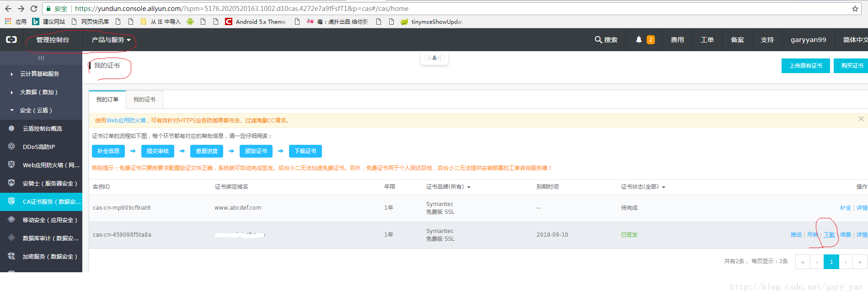Open the 简体中文 language menu
Image resolution: width=868 pixels, height=296 pixels.
(x=855, y=40)
